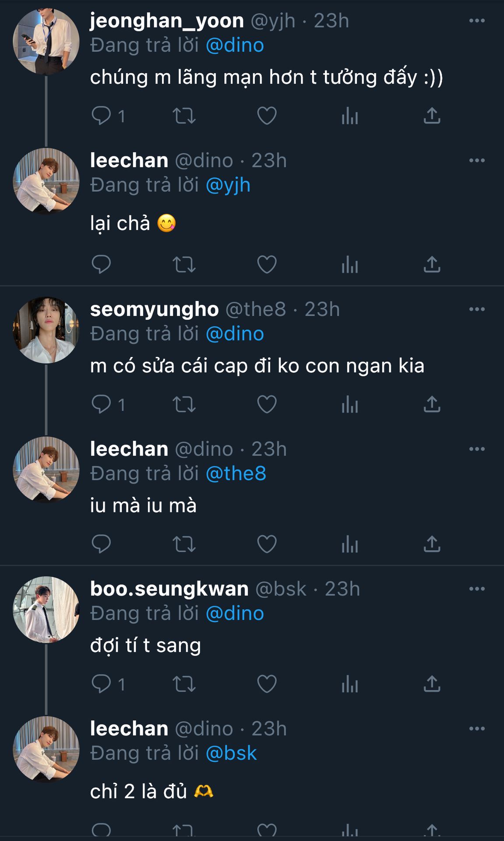Click @yjh mention in leechan's reply
Screen dimensions: 504x841
(228, 185)
